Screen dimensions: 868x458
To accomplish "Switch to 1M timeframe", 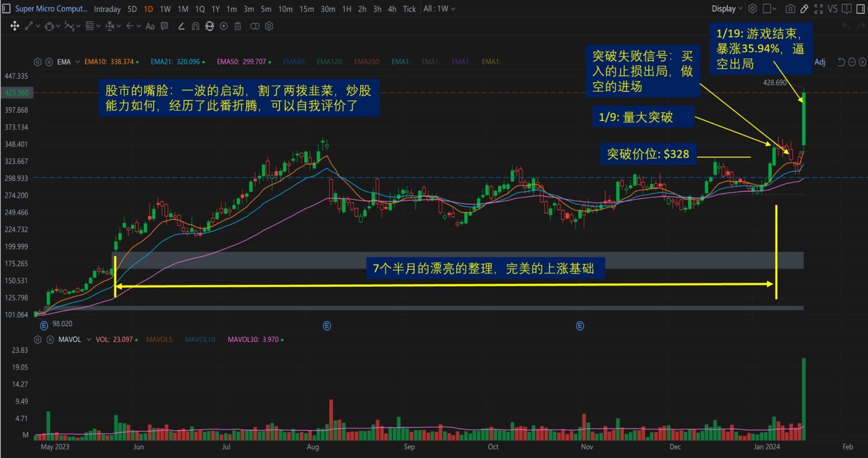I will point(183,9).
